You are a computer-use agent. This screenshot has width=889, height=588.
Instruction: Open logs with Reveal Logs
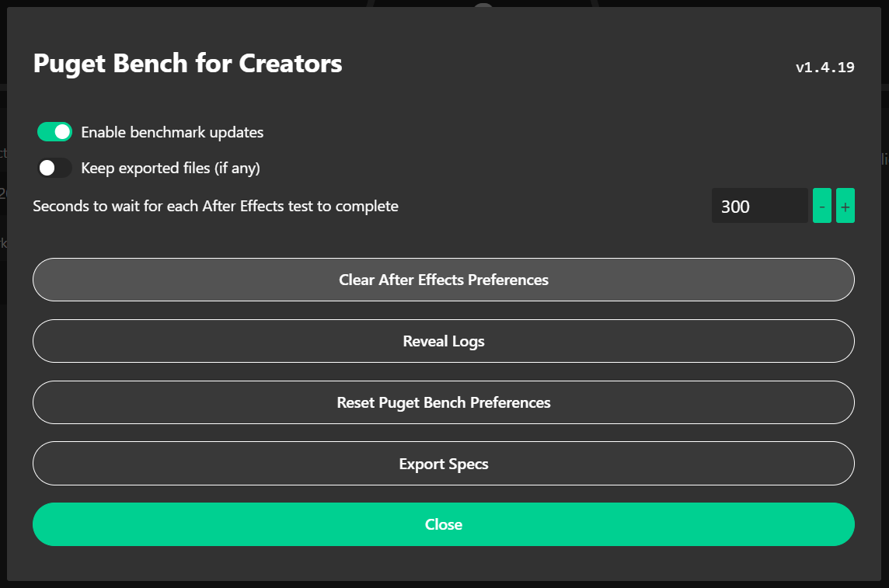click(443, 341)
